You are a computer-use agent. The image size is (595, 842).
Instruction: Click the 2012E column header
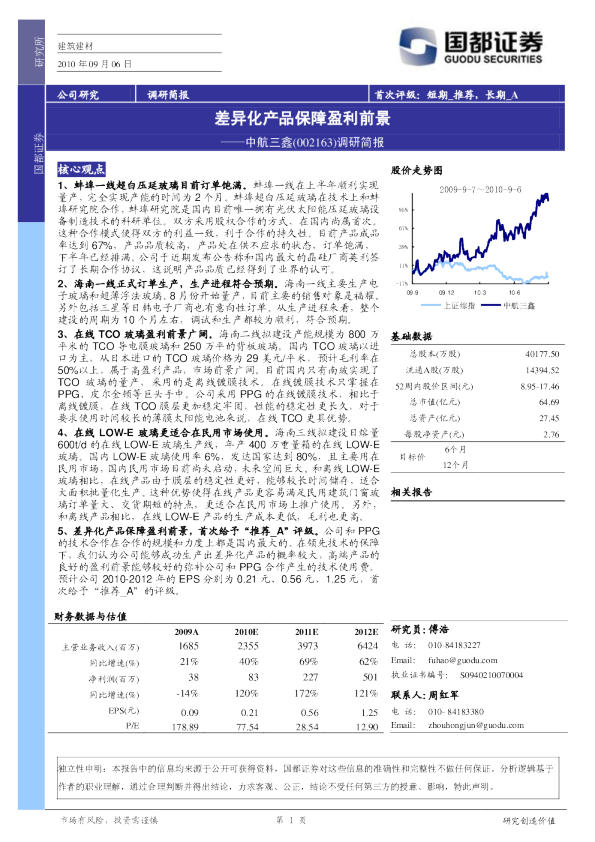[366, 632]
